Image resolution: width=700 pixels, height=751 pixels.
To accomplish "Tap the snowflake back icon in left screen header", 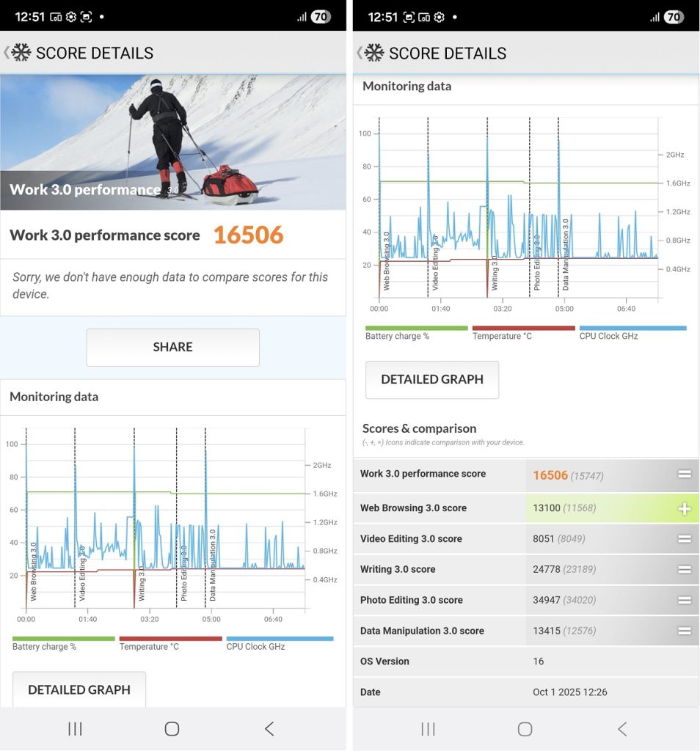I will [x=20, y=53].
